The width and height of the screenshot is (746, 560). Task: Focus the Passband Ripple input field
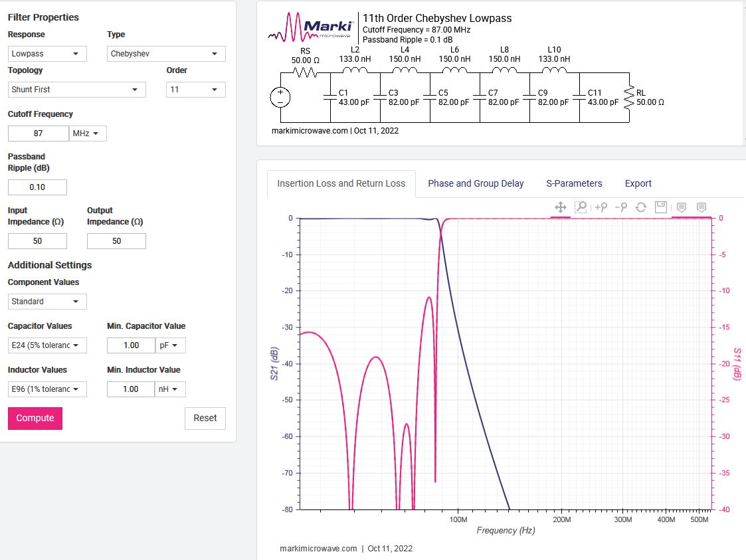pos(37,187)
